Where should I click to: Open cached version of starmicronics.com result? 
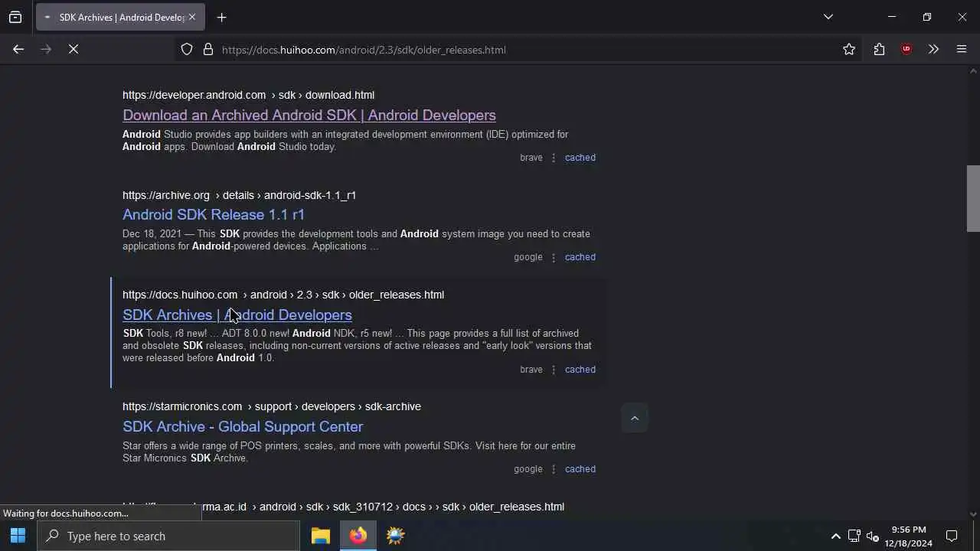coord(580,469)
